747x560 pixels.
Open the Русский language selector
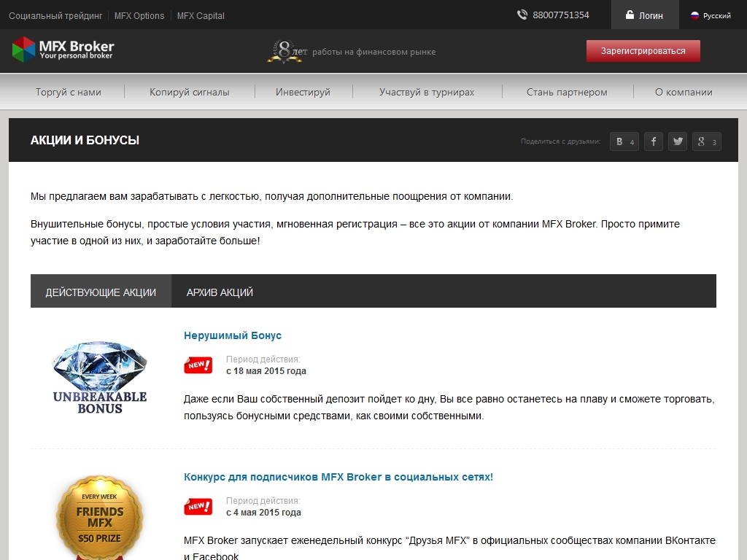coord(711,15)
